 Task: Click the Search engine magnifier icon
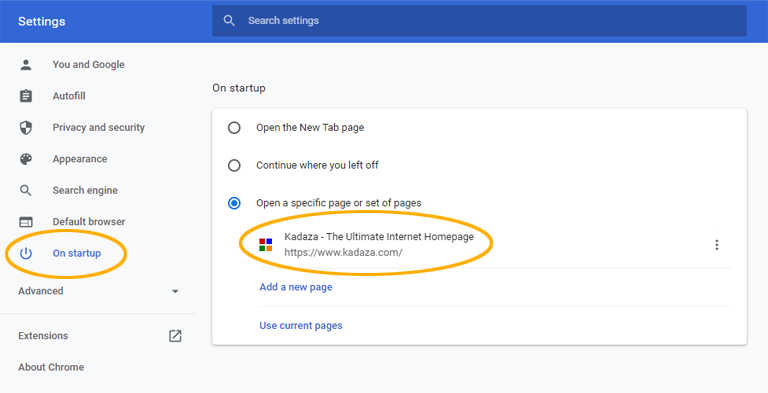coord(26,190)
